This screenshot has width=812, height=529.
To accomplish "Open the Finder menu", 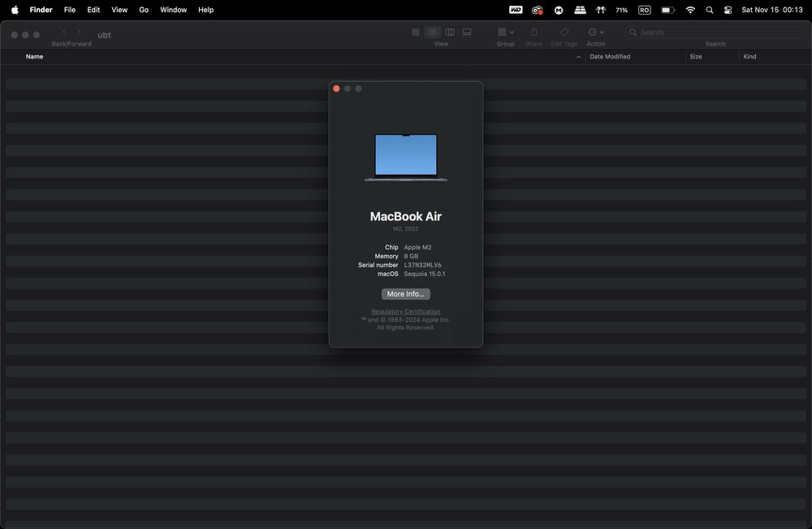I will coord(41,10).
